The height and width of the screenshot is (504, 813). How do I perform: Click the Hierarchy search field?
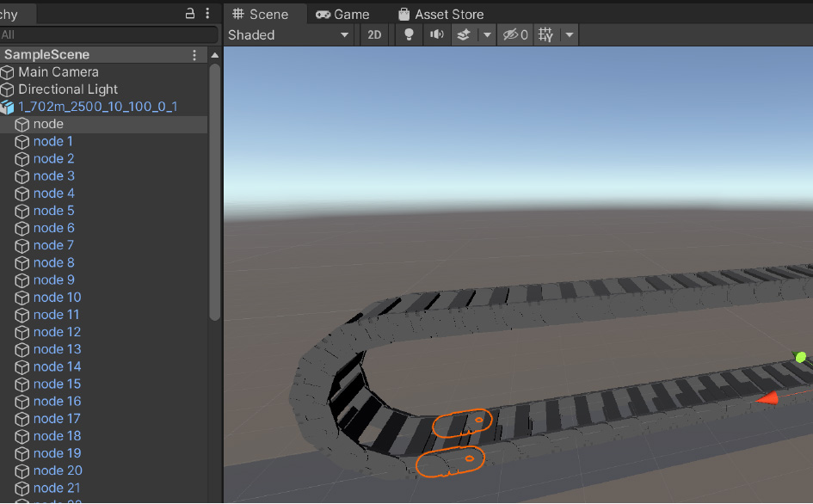click(x=109, y=34)
